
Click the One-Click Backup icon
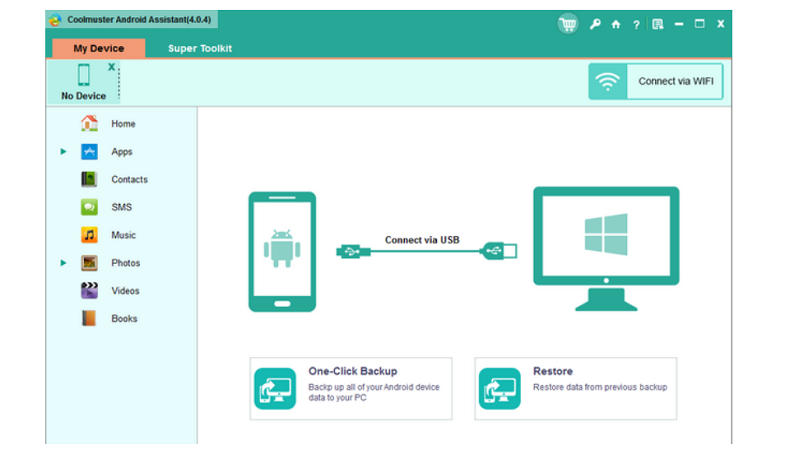[275, 389]
